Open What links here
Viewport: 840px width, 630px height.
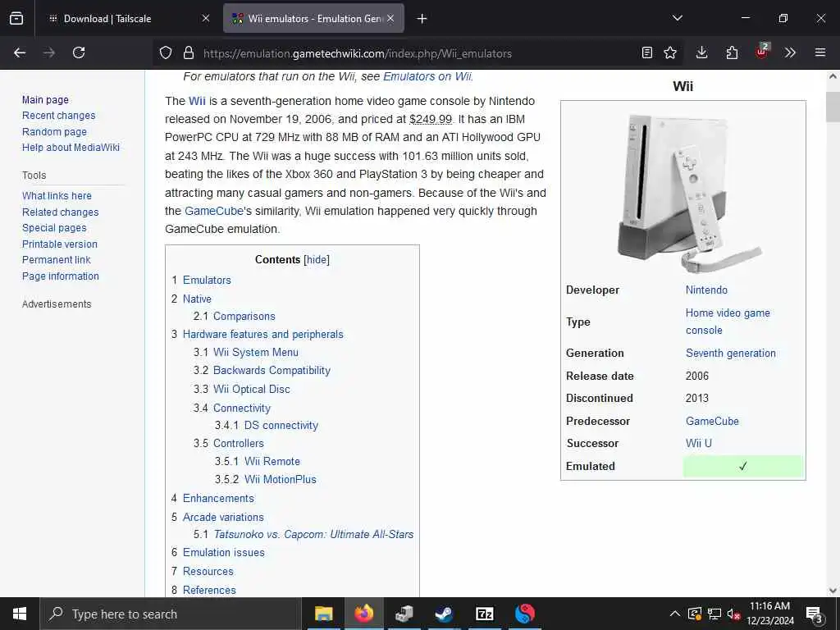pyautogui.click(x=57, y=196)
